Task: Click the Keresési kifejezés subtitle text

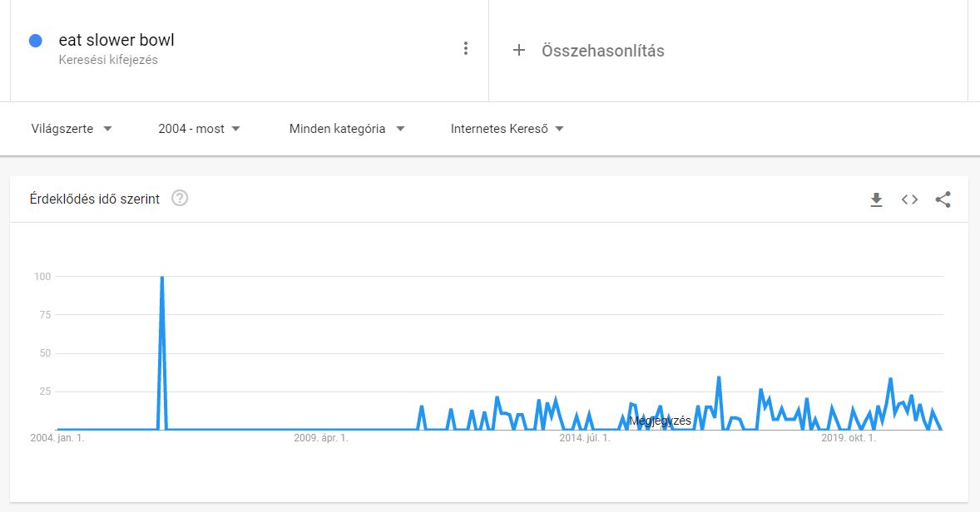Action: tap(108, 60)
